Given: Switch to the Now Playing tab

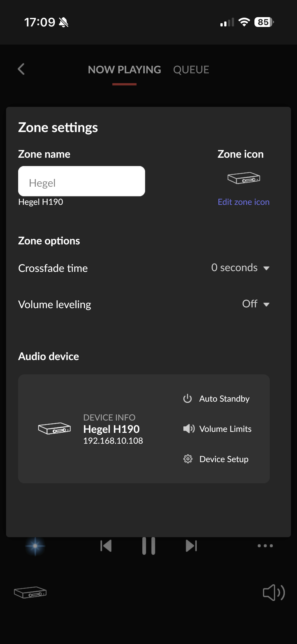Looking at the screenshot, I should 124,70.
